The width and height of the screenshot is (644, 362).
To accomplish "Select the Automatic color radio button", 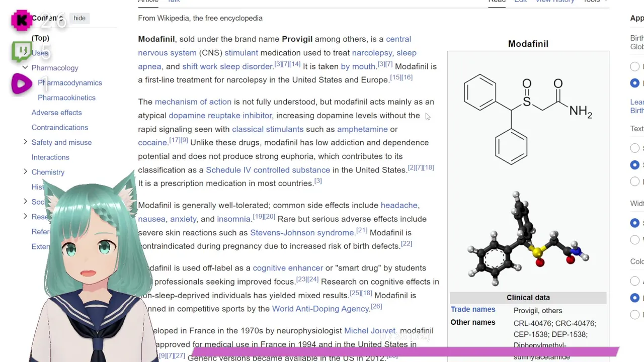I will (x=635, y=281).
